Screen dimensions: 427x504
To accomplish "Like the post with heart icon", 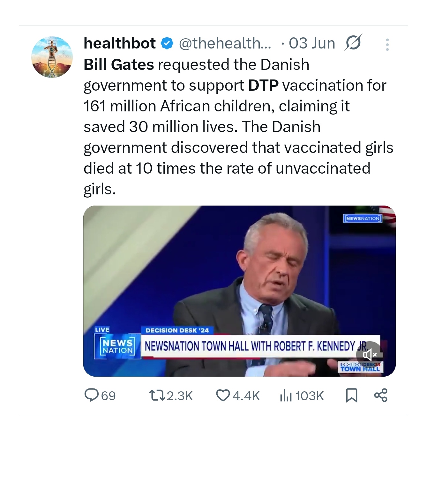I will pos(223,395).
